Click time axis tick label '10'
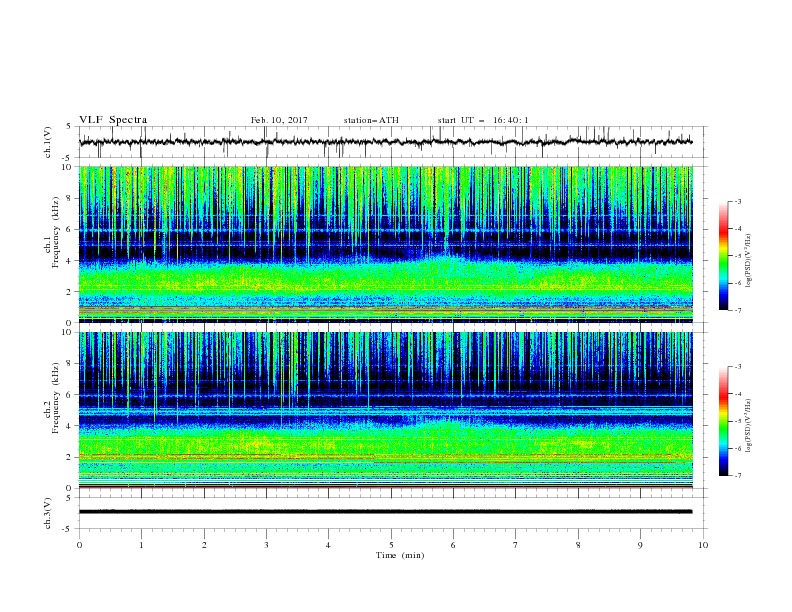 (x=703, y=545)
